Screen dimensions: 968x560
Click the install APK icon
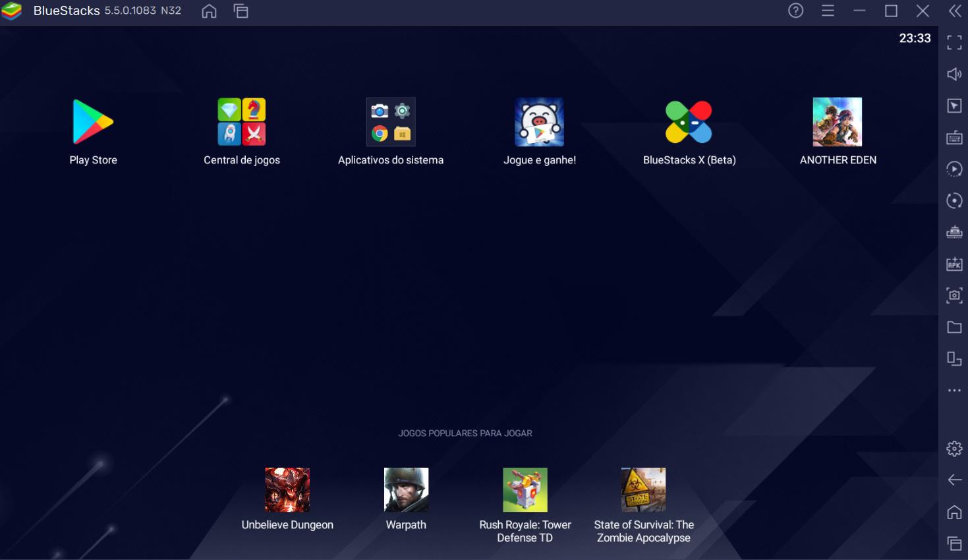tap(954, 264)
